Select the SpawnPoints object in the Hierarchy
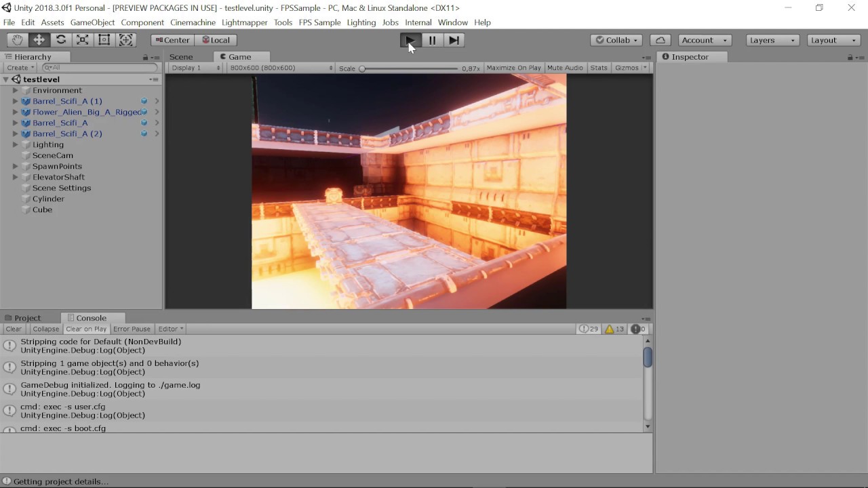 57,166
